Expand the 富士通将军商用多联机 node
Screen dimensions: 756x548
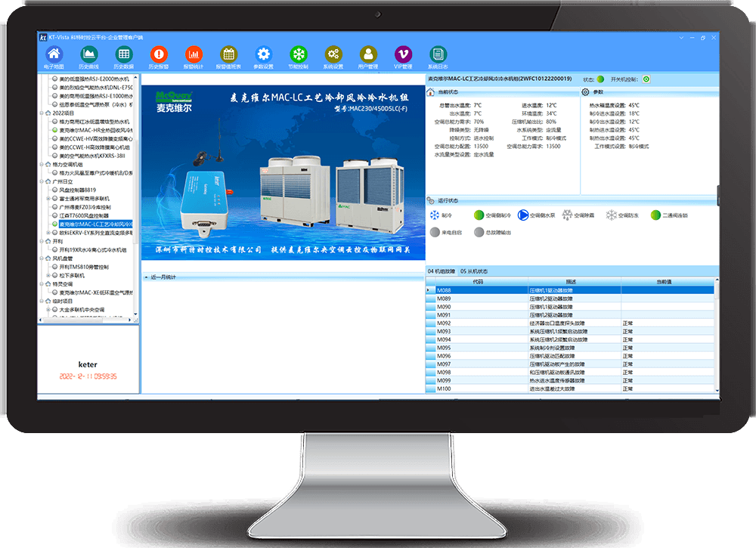(x=48, y=199)
